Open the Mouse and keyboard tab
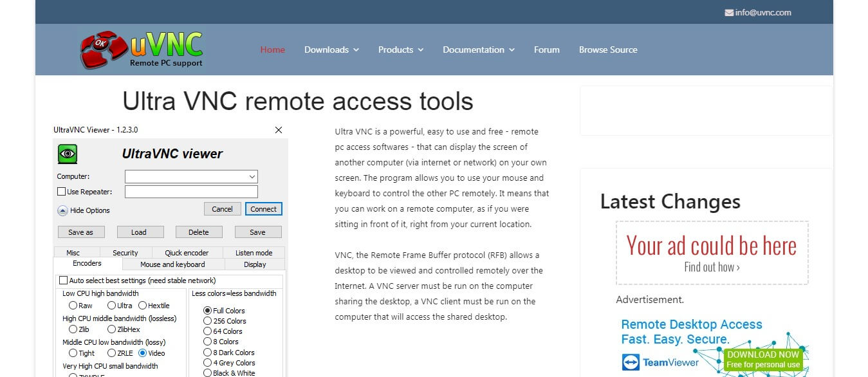The height and width of the screenshot is (377, 868). [x=172, y=264]
